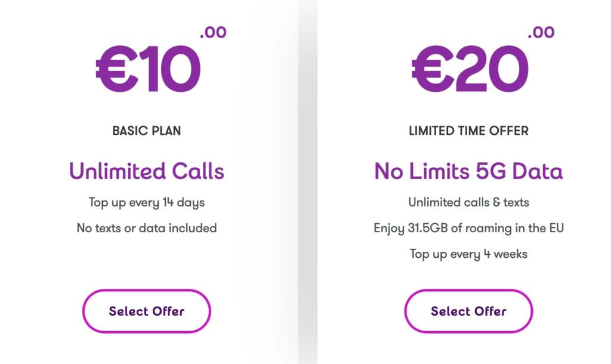
Task: Select the €20 Limited Time Offer button
Action: pyautogui.click(x=468, y=311)
